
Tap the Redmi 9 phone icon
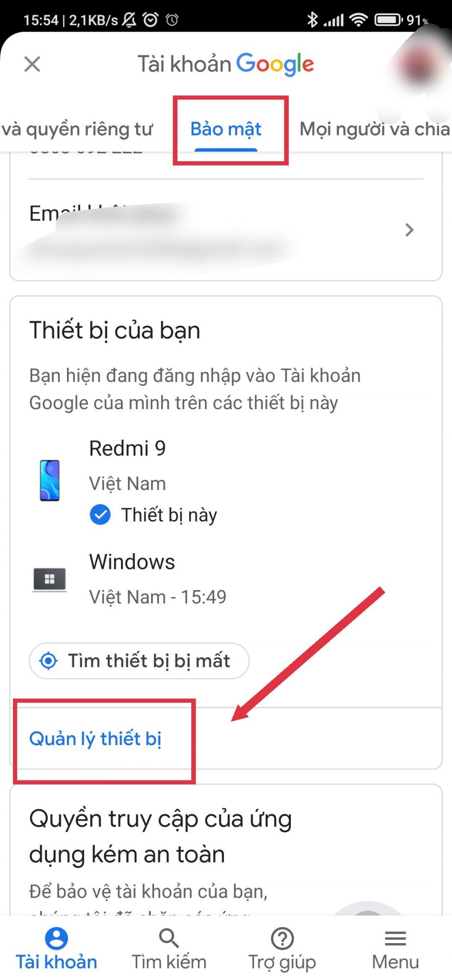[50, 480]
